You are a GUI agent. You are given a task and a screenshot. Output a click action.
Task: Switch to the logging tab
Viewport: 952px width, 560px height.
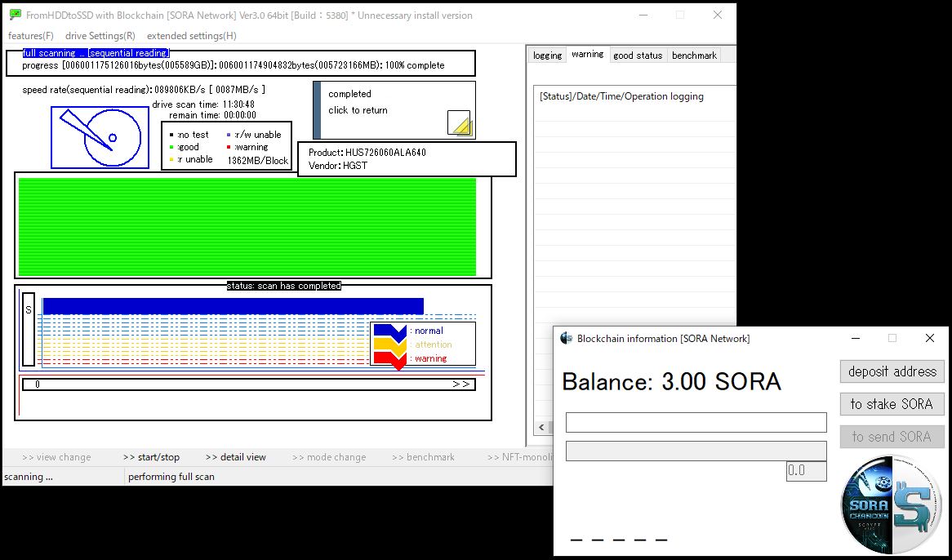click(547, 56)
